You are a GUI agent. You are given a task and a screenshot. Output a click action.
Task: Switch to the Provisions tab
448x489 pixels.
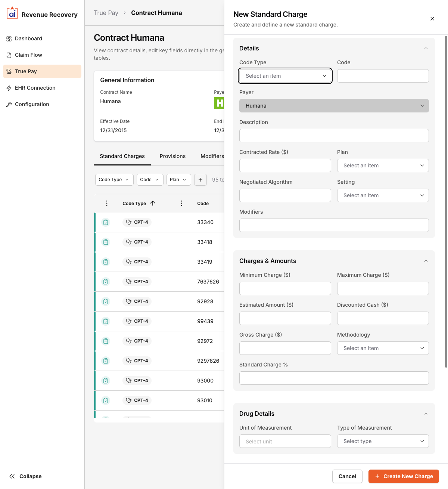(172, 156)
